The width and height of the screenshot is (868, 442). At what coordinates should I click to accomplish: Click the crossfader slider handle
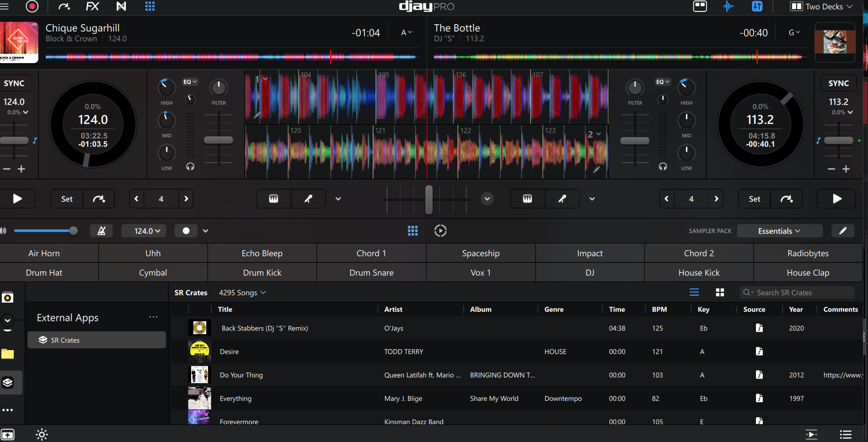pyautogui.click(x=429, y=199)
